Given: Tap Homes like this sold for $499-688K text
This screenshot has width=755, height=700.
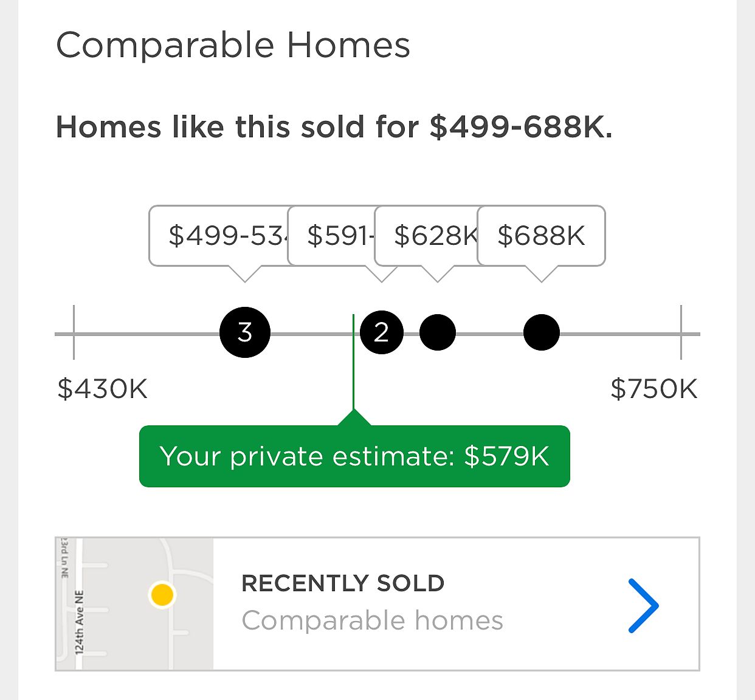Looking at the screenshot, I should (x=334, y=127).
